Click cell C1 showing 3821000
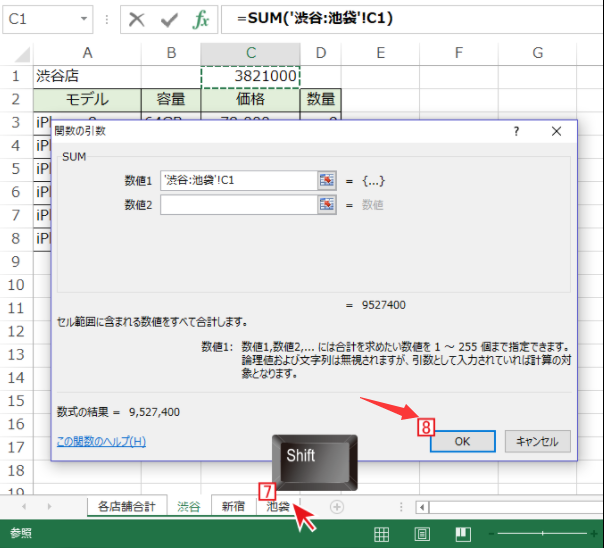 pyautogui.click(x=250, y=76)
